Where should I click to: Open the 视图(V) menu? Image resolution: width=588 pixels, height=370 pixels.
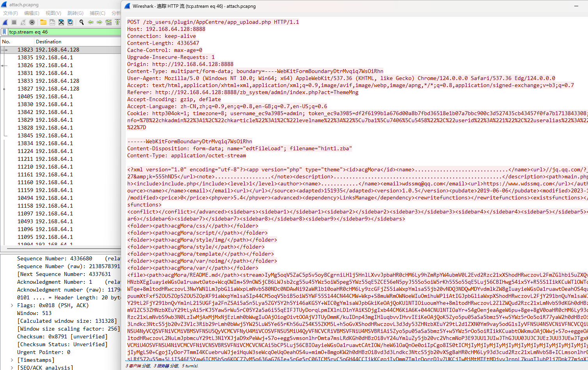(x=53, y=13)
